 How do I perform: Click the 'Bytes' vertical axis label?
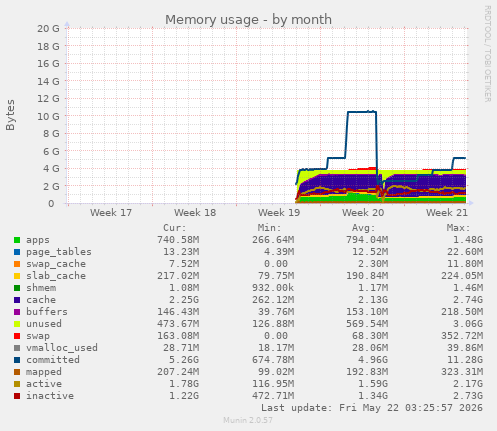[10, 115]
